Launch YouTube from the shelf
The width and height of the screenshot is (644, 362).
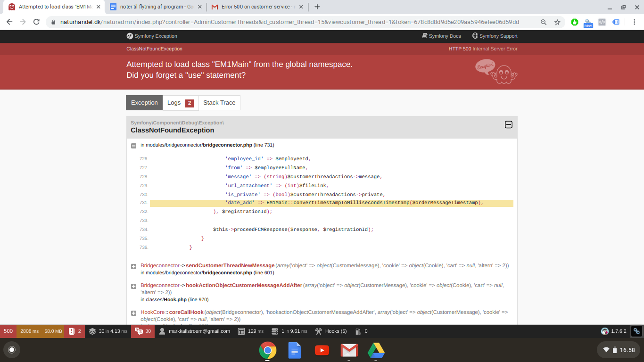coord(322,350)
